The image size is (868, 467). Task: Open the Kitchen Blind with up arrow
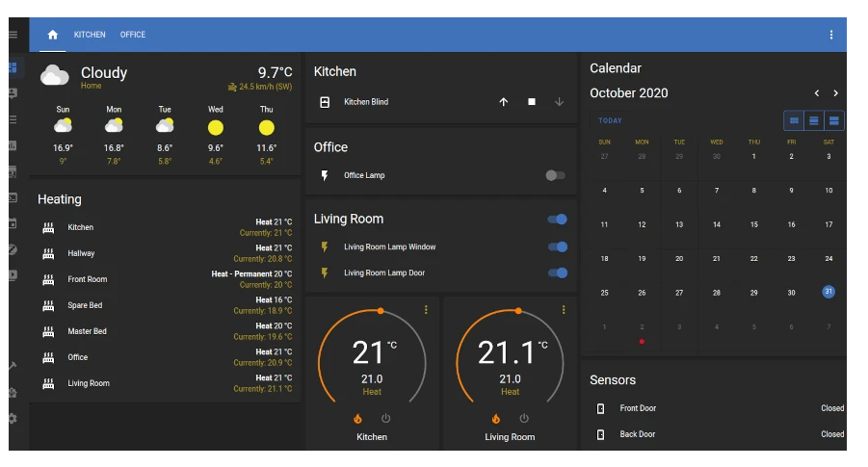(503, 102)
